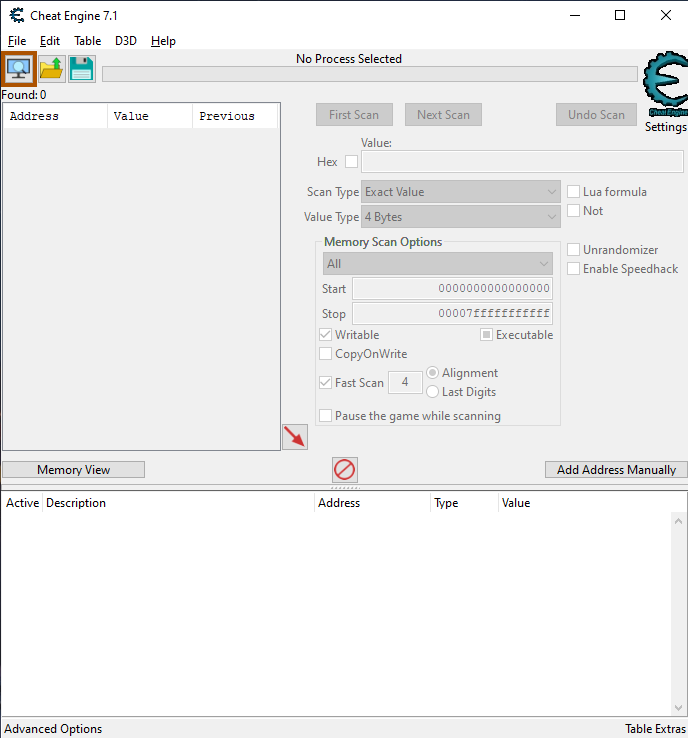Image resolution: width=688 pixels, height=738 pixels.
Task: Click the Cheat Engine title bar icon
Action: pyautogui.click(x=17, y=16)
